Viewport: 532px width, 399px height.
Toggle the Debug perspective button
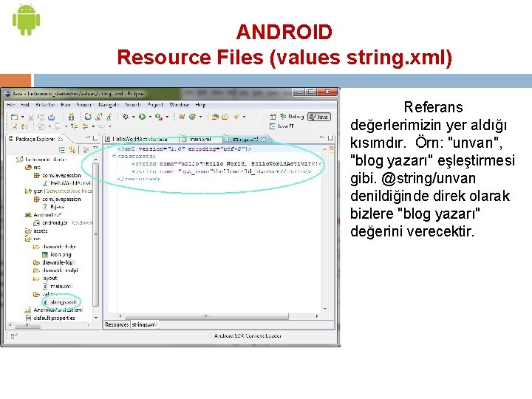292,117
